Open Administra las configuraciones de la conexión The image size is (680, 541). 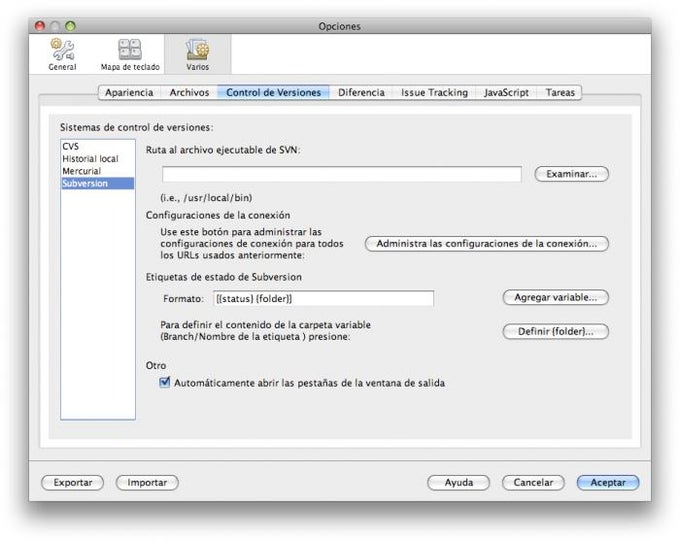coord(487,243)
